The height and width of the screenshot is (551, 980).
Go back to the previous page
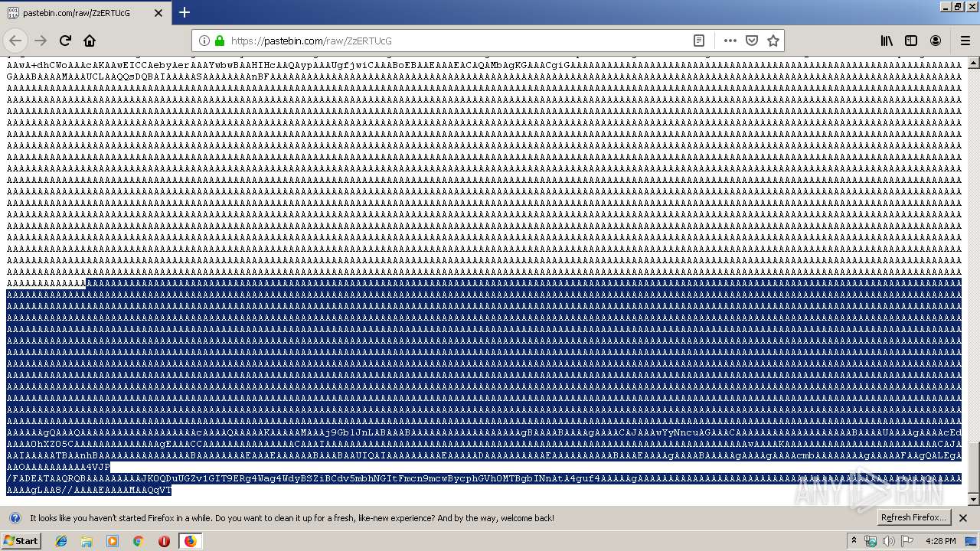coord(15,41)
